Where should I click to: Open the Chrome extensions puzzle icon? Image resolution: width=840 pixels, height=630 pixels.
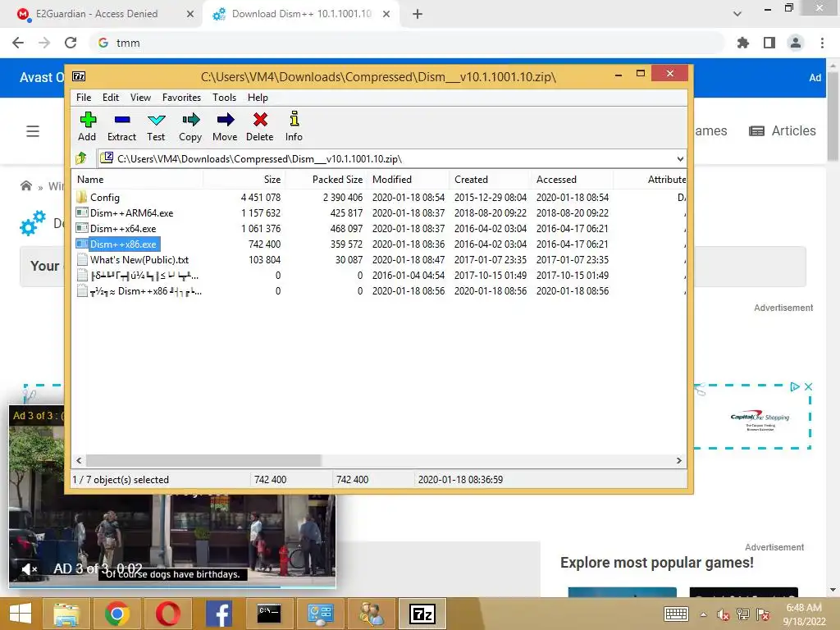point(743,43)
